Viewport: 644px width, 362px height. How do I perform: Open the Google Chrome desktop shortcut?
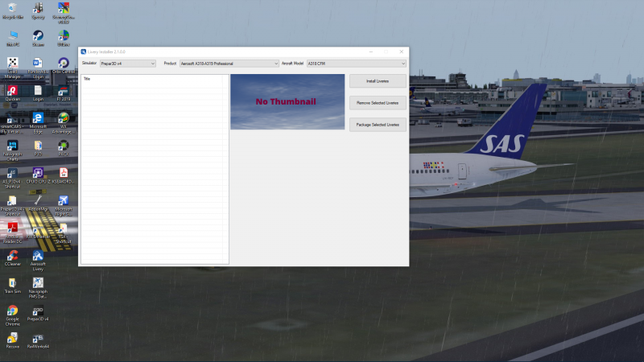point(12,315)
